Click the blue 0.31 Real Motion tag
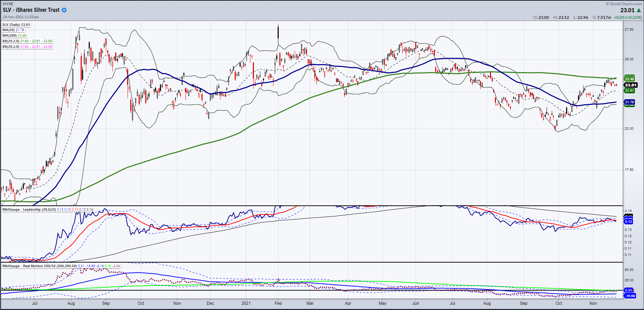 click(628, 290)
